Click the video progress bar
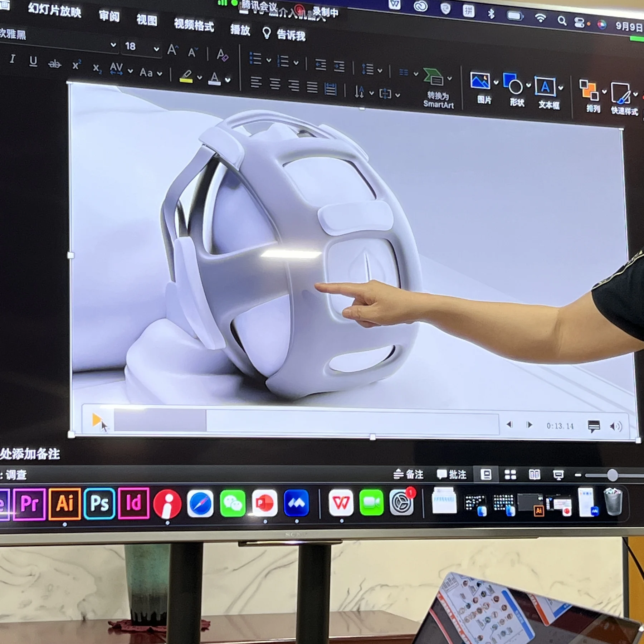This screenshot has width=644, height=644. coord(306,422)
